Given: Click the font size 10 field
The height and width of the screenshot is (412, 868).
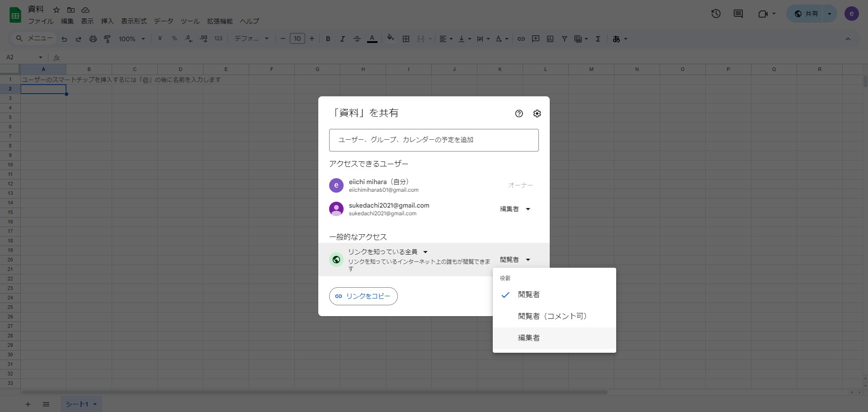Looking at the screenshot, I should click(x=297, y=39).
